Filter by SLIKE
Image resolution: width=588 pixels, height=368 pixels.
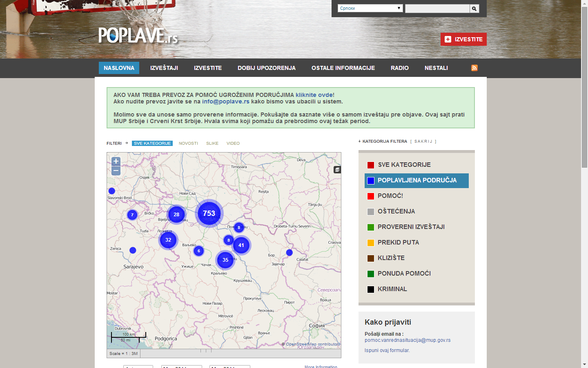[x=212, y=144]
